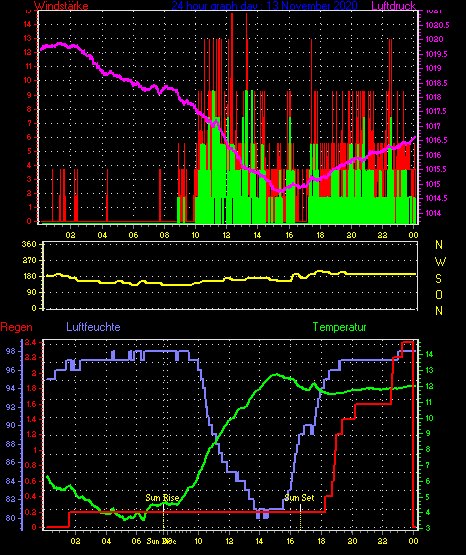The height and width of the screenshot is (555, 466).
Task: Select the '24 hour graph day : 13 November 2020' title
Action: pyautogui.click(x=264, y=5)
